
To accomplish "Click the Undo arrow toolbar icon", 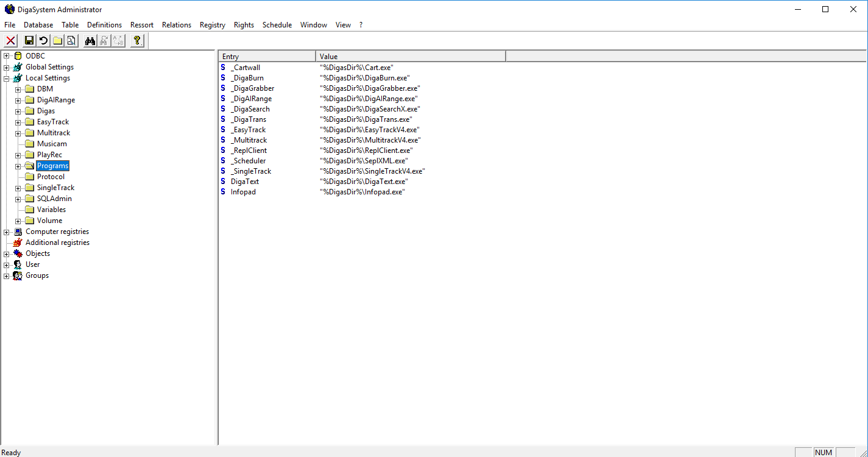I will [43, 41].
